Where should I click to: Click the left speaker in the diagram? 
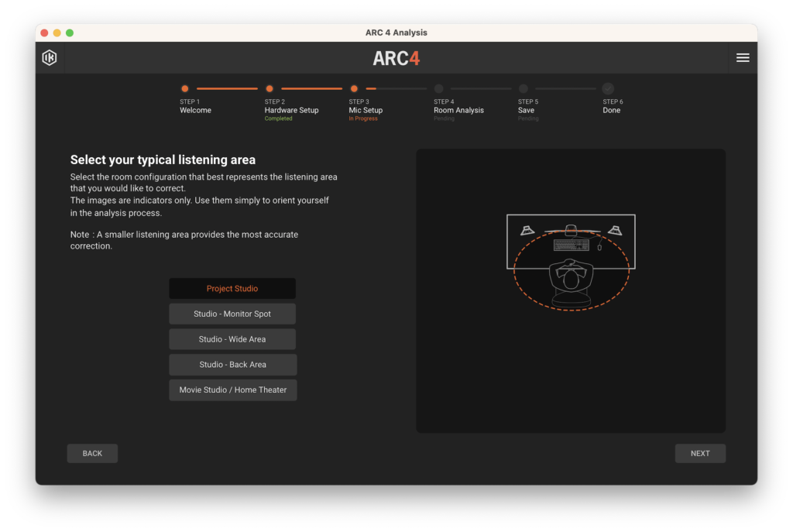pyautogui.click(x=527, y=230)
